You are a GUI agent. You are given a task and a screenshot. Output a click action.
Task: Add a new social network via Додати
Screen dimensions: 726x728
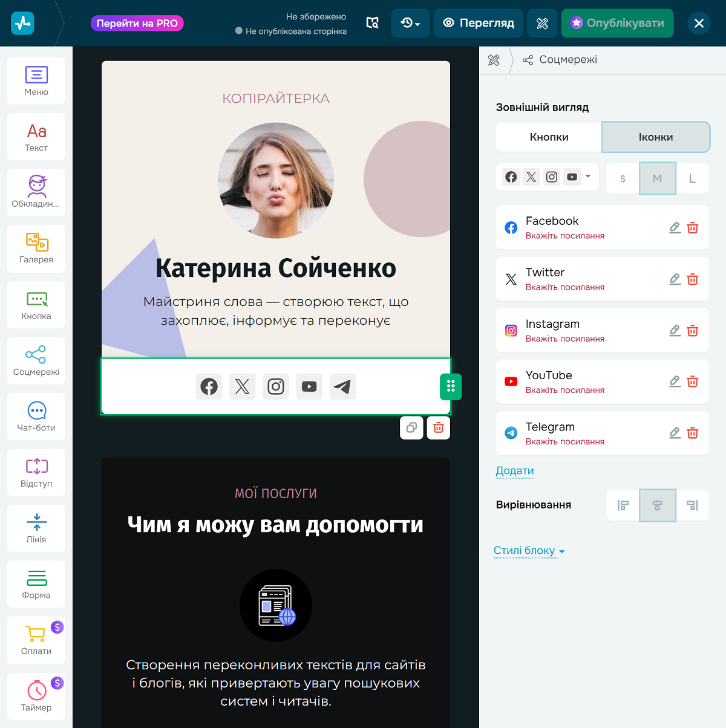point(515,470)
